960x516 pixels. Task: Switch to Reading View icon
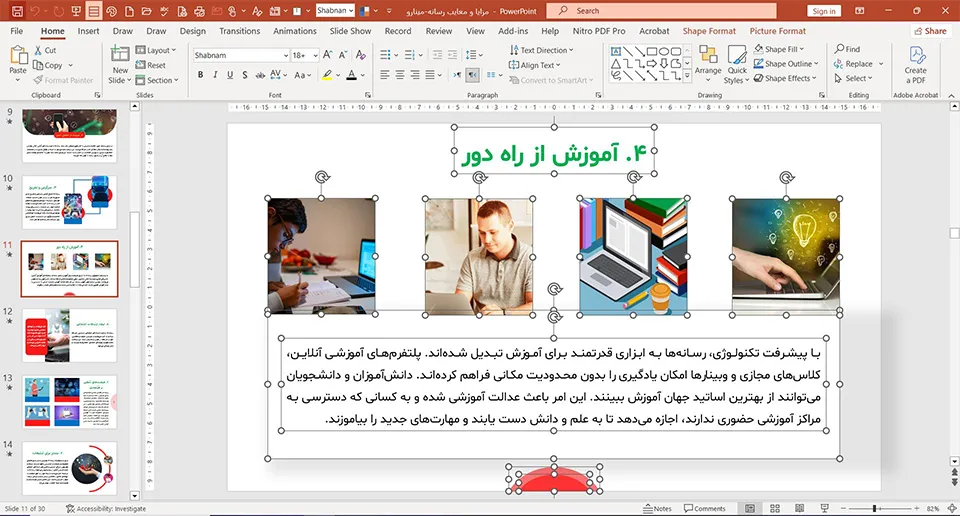point(799,509)
